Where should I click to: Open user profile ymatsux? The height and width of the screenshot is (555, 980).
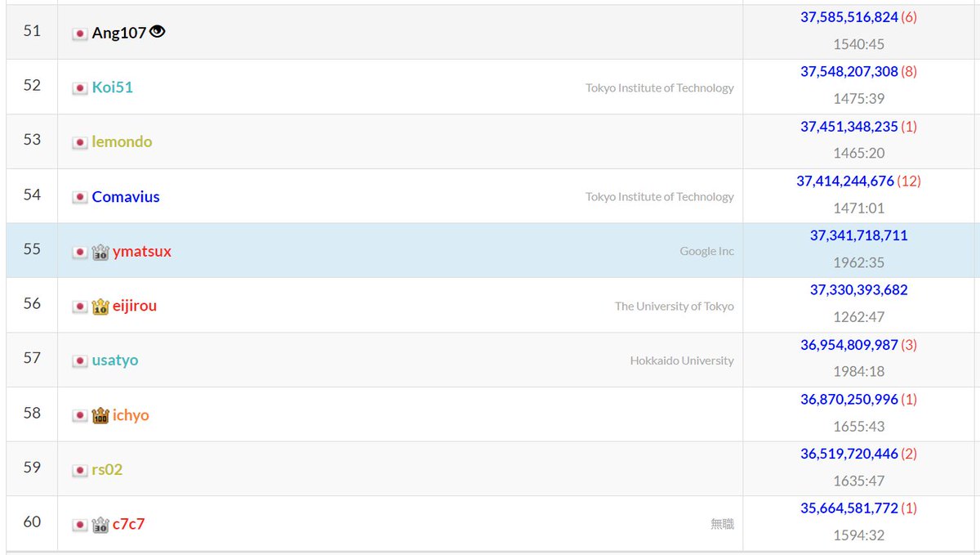(142, 252)
